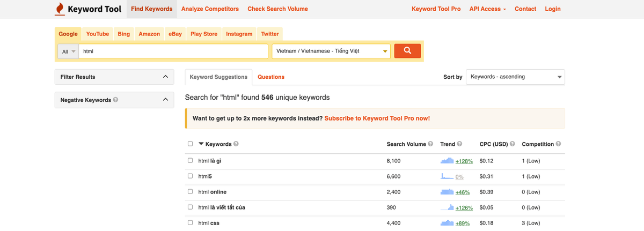Click the Login link
The width and height of the screenshot is (644, 231).
(x=552, y=9)
